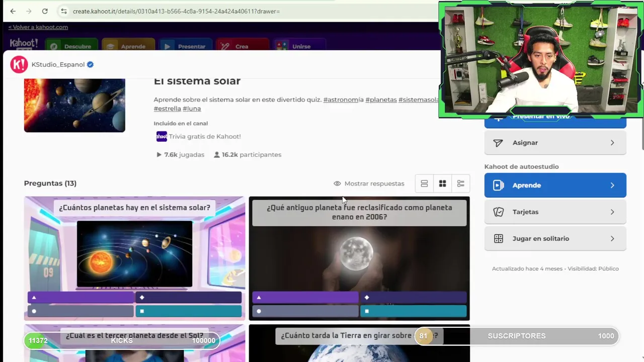Screen dimensions: 644x362
Task: Follow the 'Volver a kahoot.com' link
Action: 38,27
